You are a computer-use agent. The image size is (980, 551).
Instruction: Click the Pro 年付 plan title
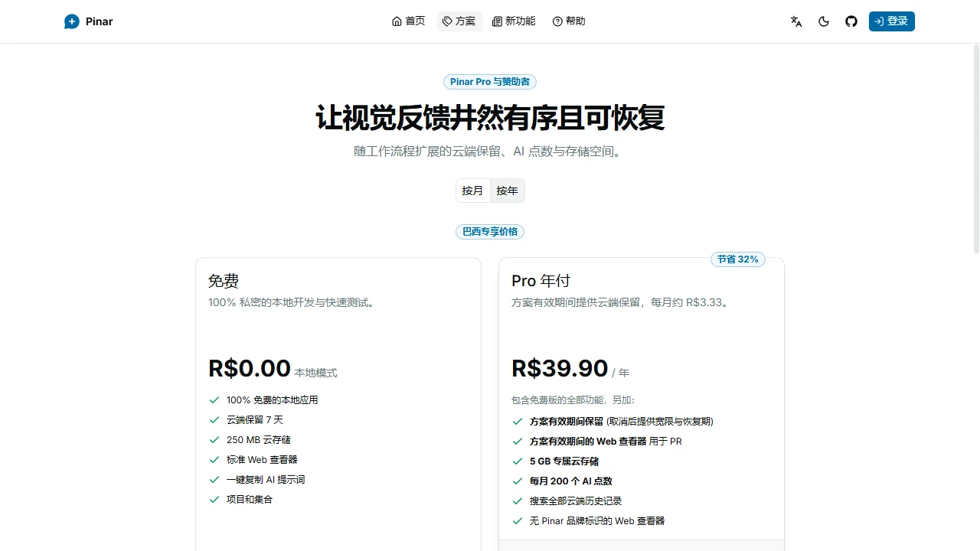pos(541,281)
